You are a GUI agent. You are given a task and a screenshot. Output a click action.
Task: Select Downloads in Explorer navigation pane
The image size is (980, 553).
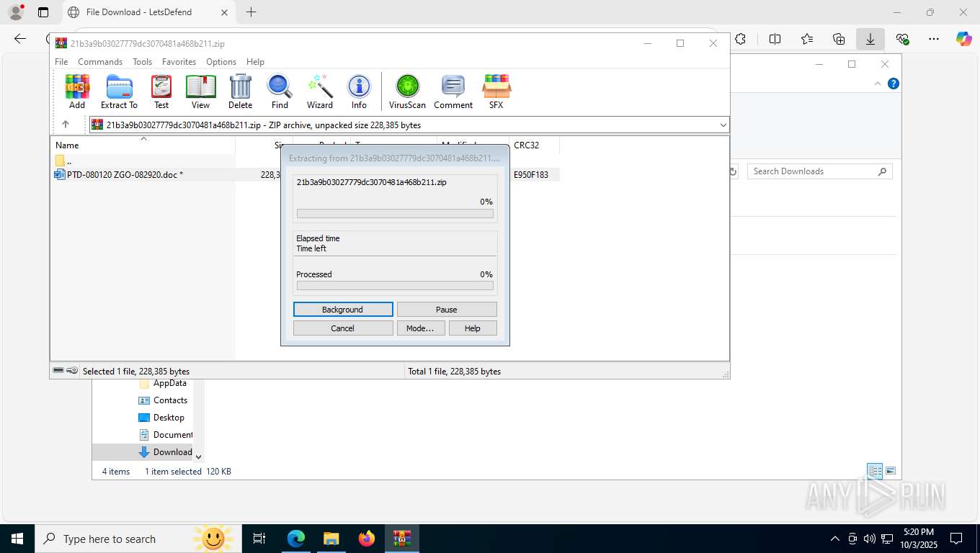pos(165,452)
